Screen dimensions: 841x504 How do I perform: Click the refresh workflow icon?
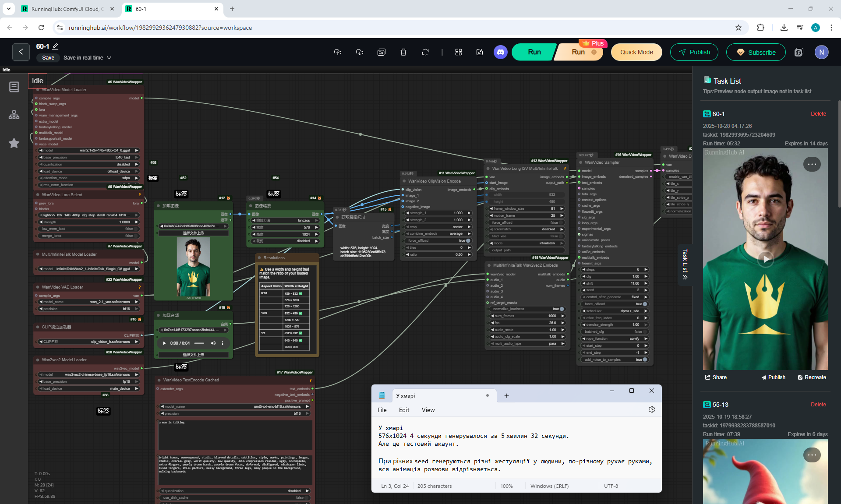pos(425,52)
